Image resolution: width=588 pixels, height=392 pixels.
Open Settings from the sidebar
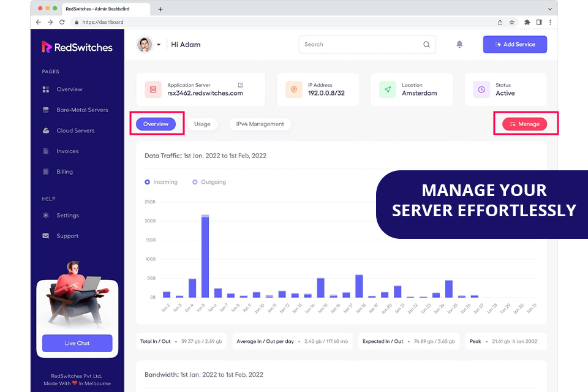(67, 216)
